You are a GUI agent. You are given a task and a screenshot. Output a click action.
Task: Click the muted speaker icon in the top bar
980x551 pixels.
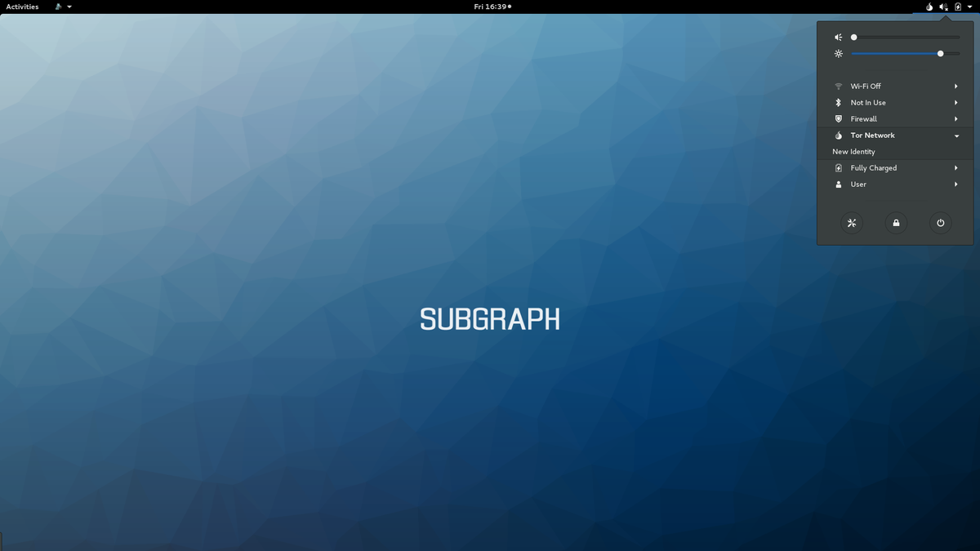tap(944, 7)
